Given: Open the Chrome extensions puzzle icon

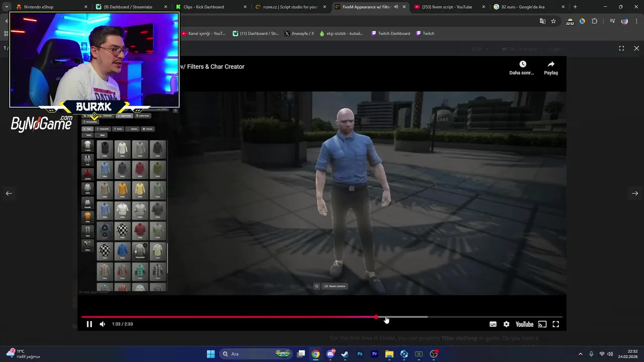Looking at the screenshot, I should (595, 21).
